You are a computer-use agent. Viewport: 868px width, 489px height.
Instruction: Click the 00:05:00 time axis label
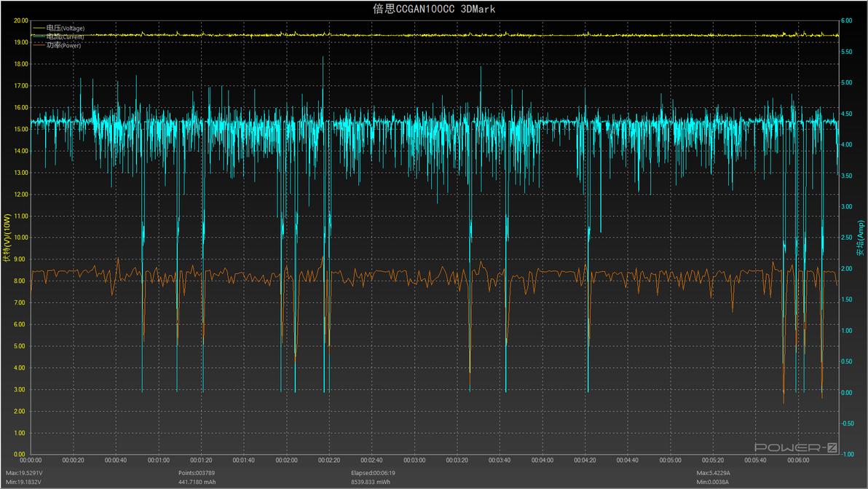coord(670,460)
